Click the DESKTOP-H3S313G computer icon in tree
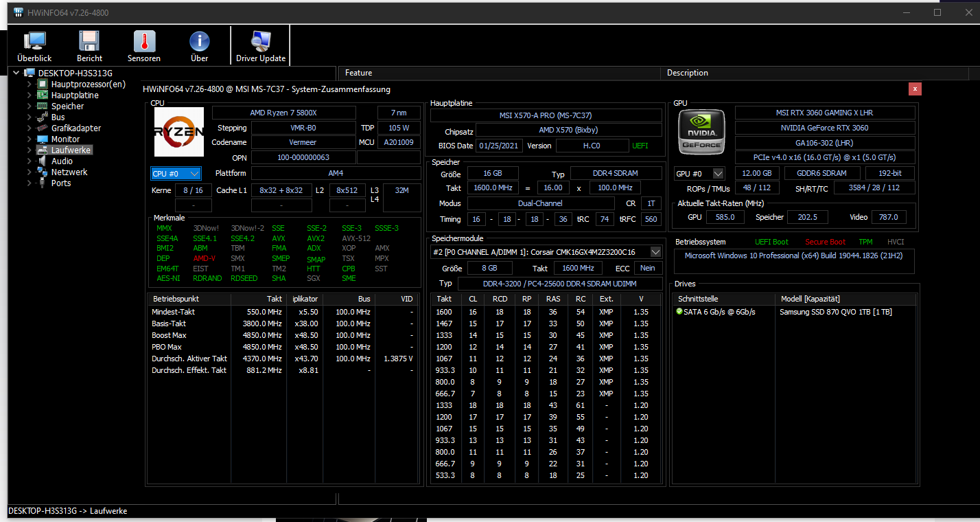 tap(30, 73)
